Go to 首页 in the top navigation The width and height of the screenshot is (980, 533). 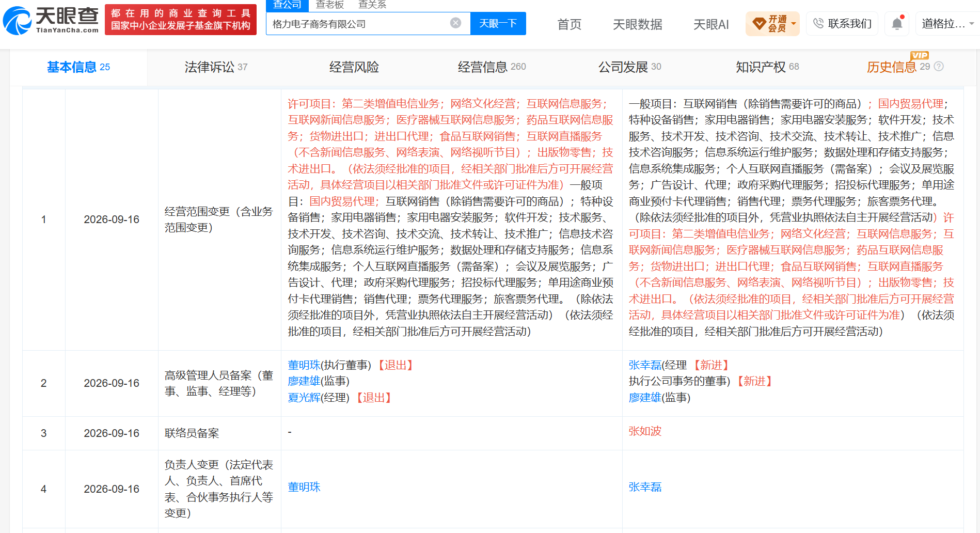click(570, 24)
